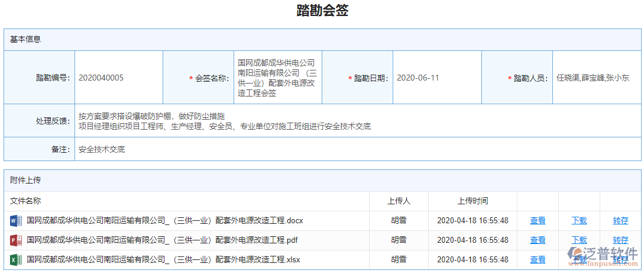Save the .pdf attachment via 转存

pyautogui.click(x=620, y=240)
